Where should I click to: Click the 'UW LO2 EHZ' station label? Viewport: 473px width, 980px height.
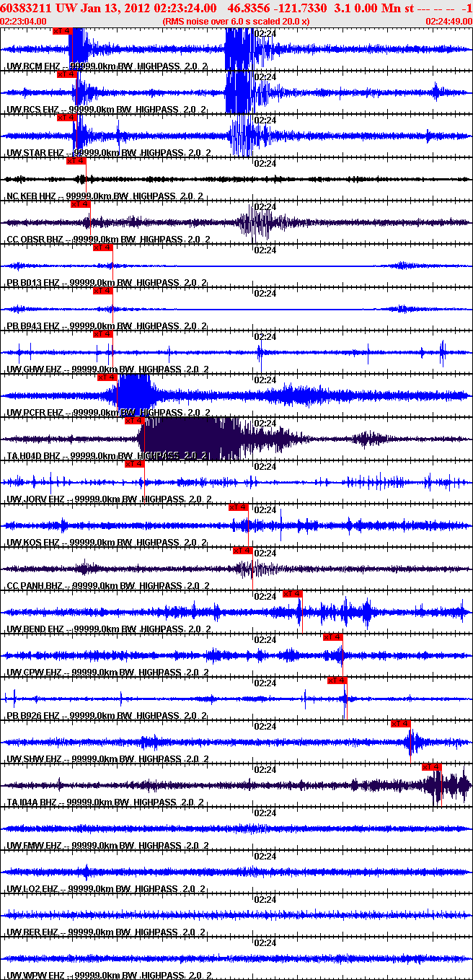[x=34, y=889]
